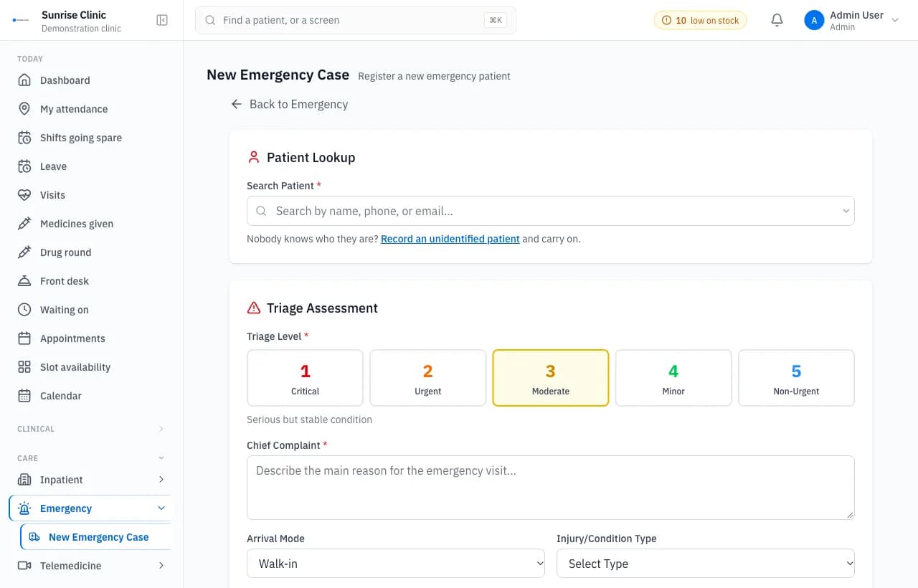The image size is (918, 588).
Task: Focus the Search Patient field
Action: [x=551, y=211]
